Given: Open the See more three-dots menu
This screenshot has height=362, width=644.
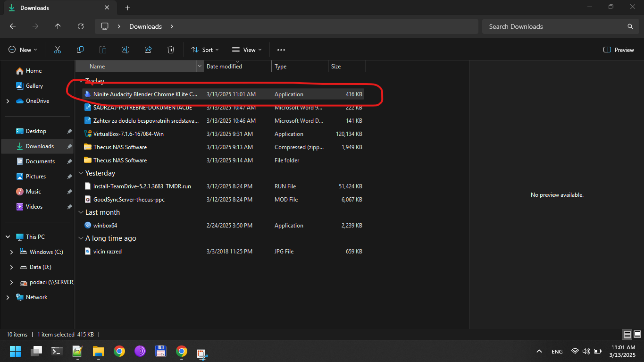Looking at the screenshot, I should click(x=281, y=50).
